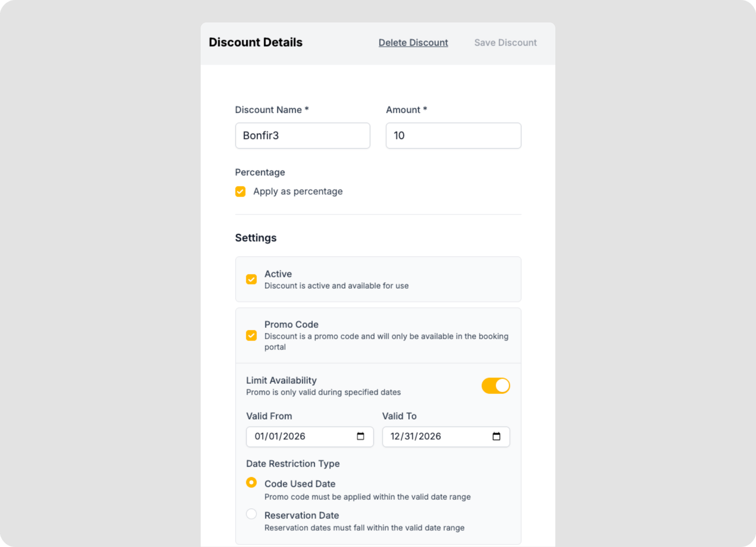This screenshot has height=547, width=756.
Task: Click the Delete Discount link
Action: (x=413, y=43)
